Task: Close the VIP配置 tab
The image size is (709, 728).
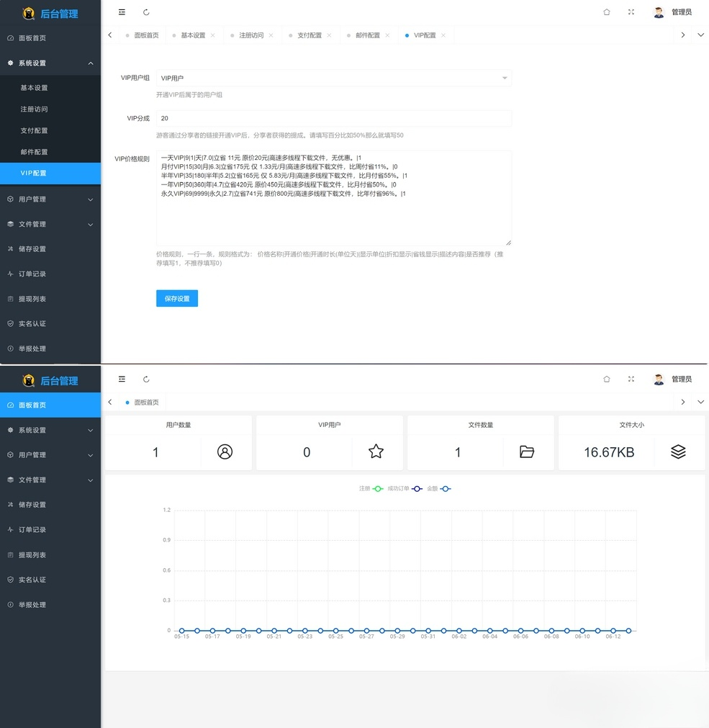Action: click(443, 35)
